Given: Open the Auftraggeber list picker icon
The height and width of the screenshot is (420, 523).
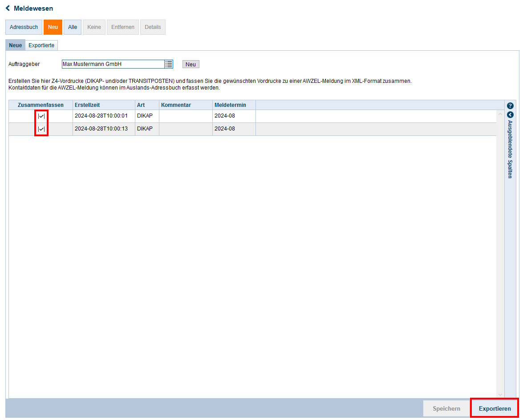Looking at the screenshot, I should pos(169,64).
